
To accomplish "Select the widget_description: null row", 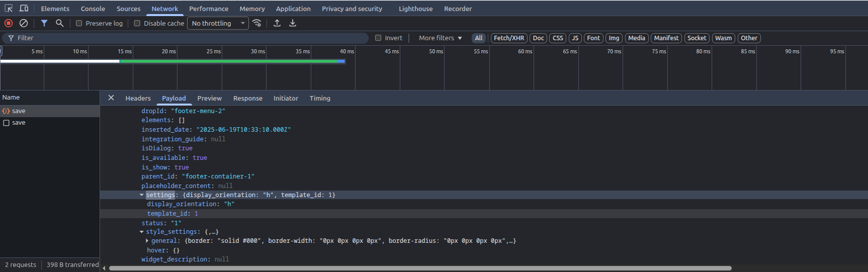I will pos(484,259).
